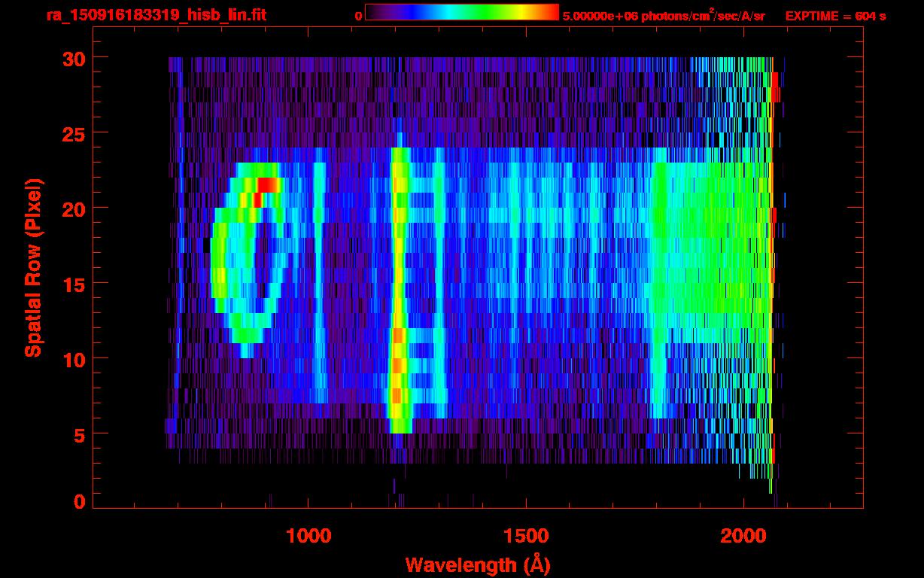
Task: Click the Spatial Row (Pixel) axis title
Action: [x=33, y=268]
